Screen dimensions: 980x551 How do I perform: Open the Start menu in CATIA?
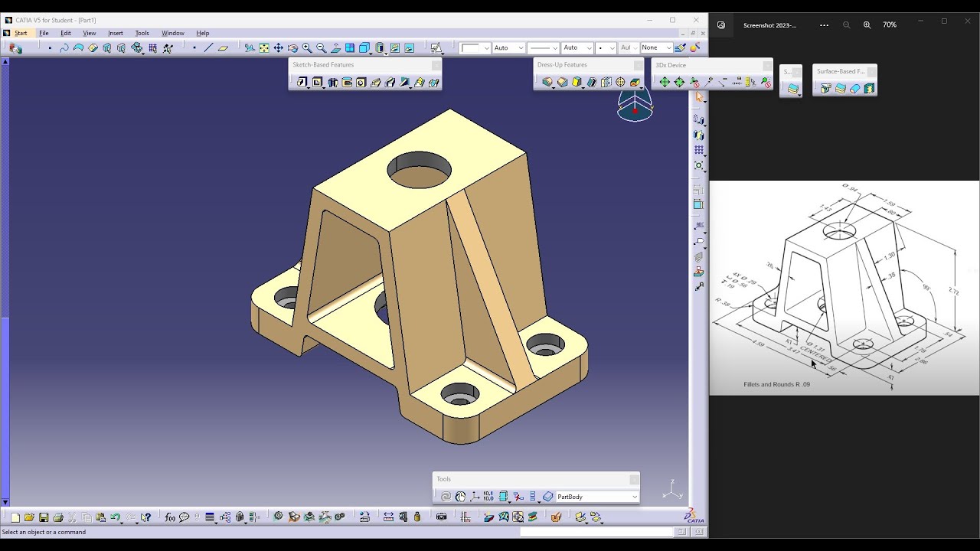(x=21, y=33)
